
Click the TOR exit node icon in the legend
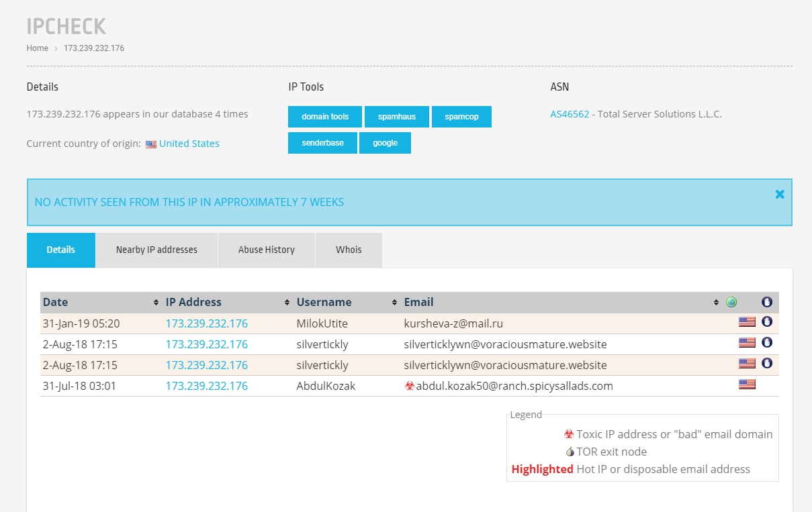click(570, 452)
